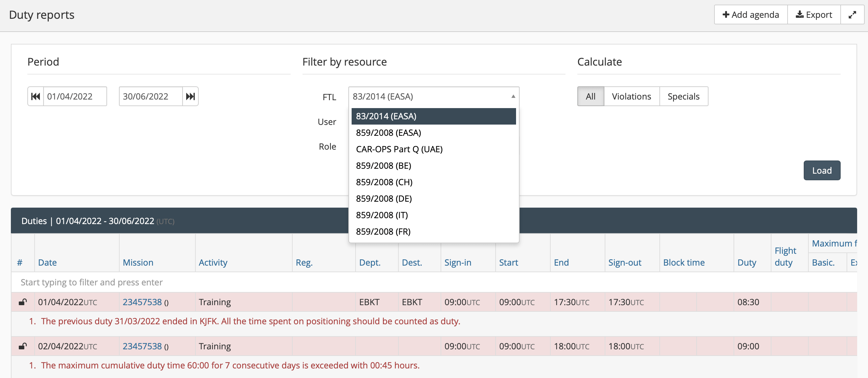Sort table by Sign-in column

pyautogui.click(x=458, y=262)
